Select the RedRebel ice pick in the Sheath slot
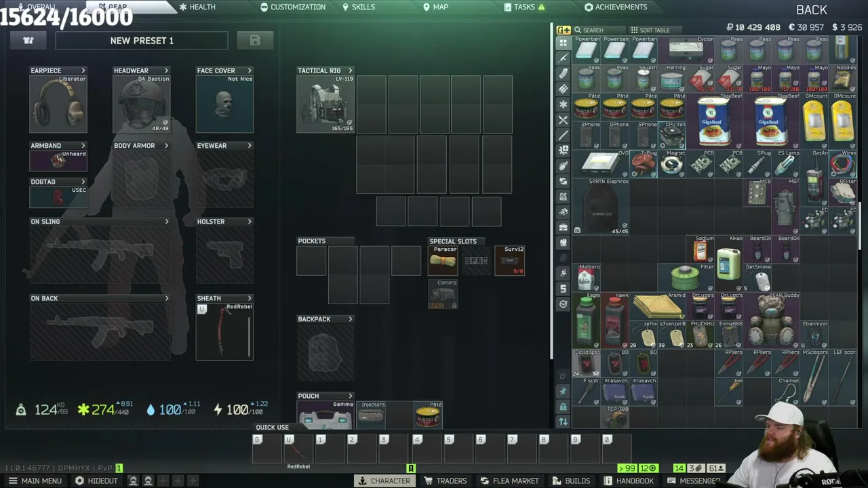The height and width of the screenshot is (488, 868). click(224, 331)
